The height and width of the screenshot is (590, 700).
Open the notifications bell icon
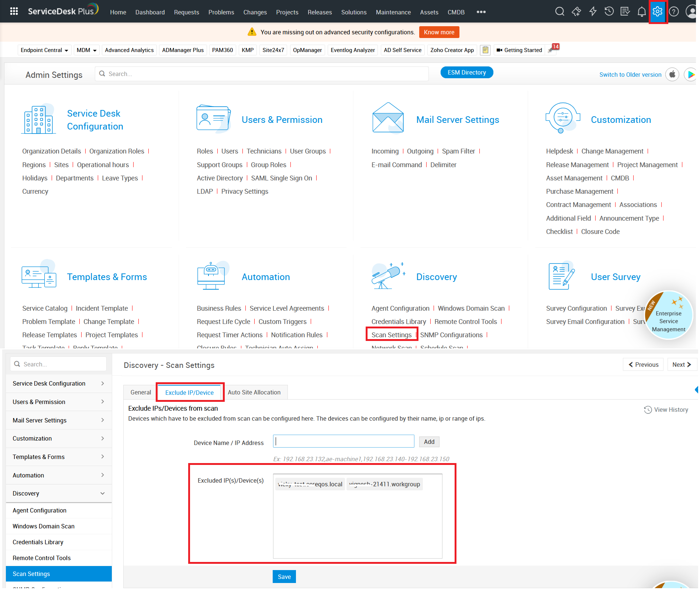point(642,11)
